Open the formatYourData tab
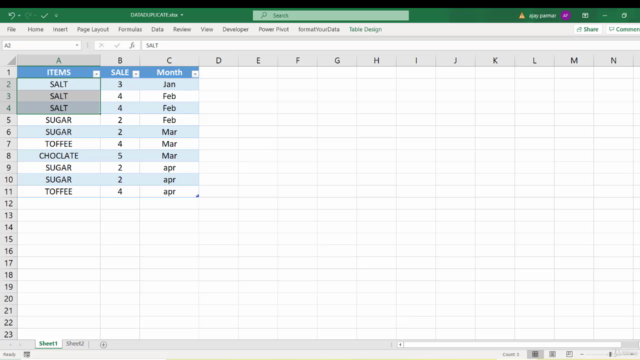The height and width of the screenshot is (360, 640). pyautogui.click(x=319, y=29)
